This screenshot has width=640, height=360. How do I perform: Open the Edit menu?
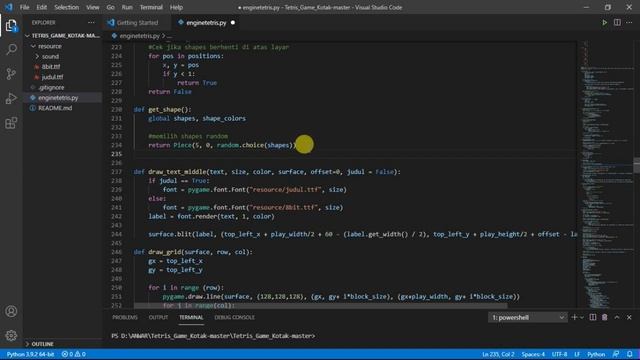click(x=41, y=7)
